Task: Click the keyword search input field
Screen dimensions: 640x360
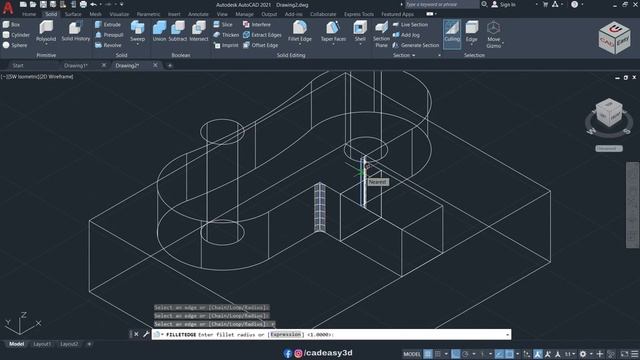Action: tap(442, 4)
